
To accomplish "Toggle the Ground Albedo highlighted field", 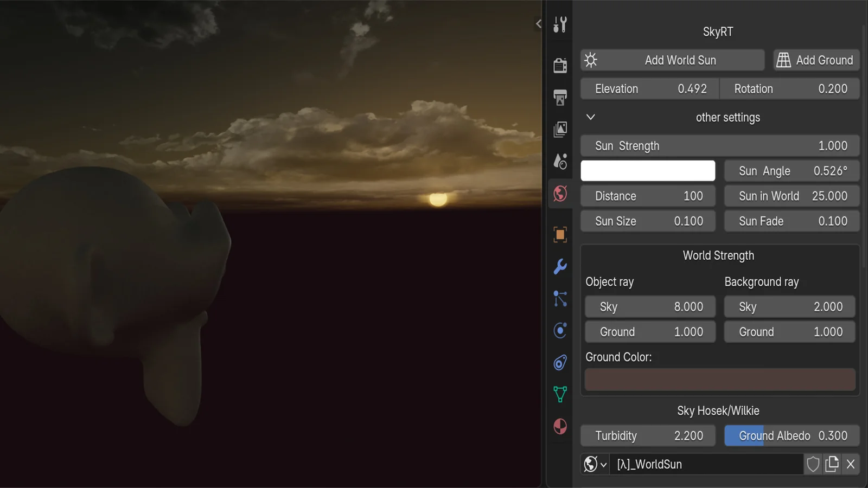I will [791, 435].
